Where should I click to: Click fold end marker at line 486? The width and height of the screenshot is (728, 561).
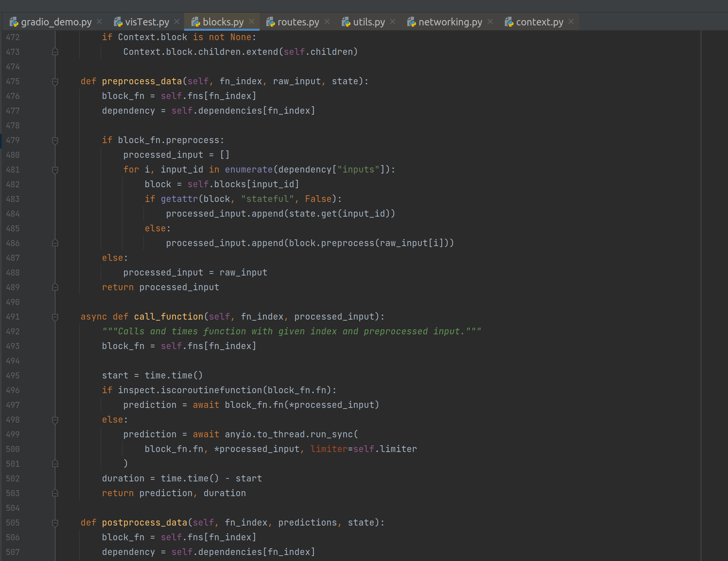point(55,243)
